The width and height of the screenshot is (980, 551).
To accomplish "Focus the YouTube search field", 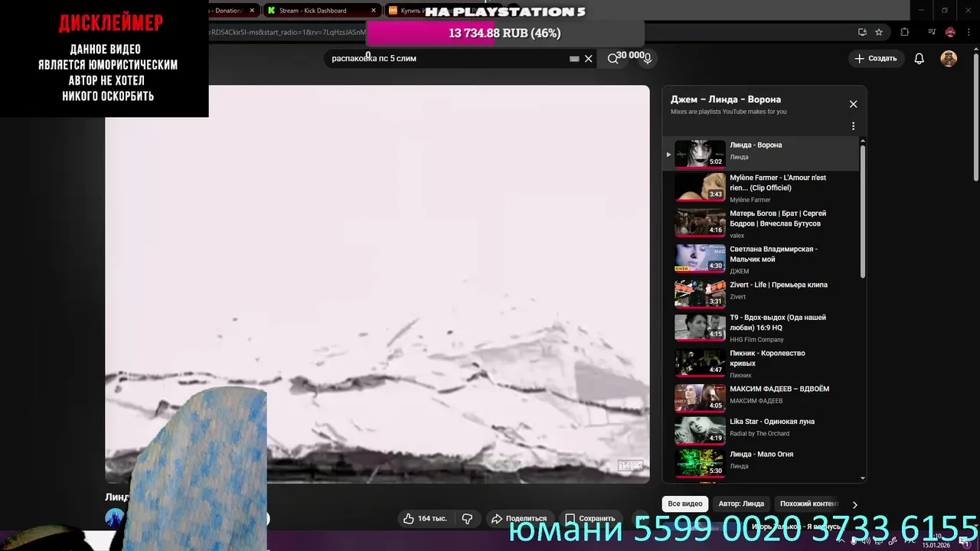I will pyautogui.click(x=448, y=58).
